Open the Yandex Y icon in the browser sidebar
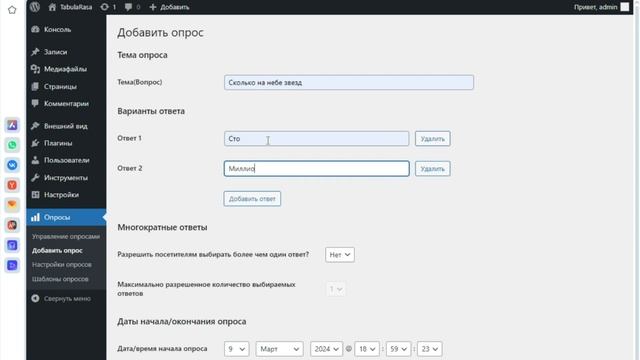640x360 pixels. click(12, 185)
